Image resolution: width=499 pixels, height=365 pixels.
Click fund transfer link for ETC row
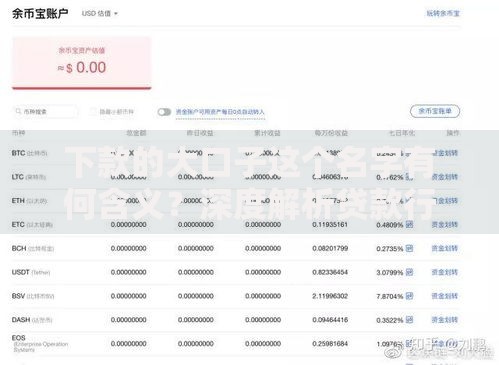[445, 225]
